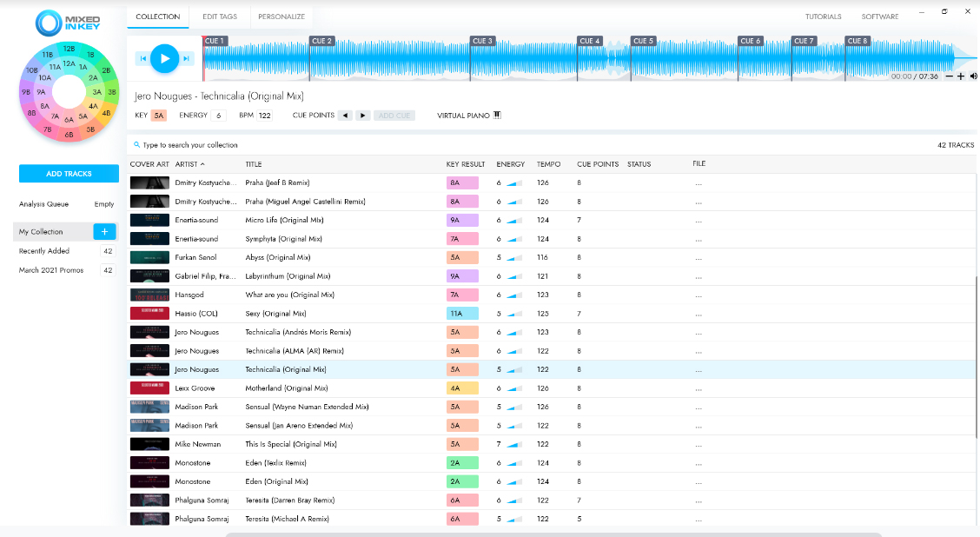Open the March 2021 Promos playlist
980x537 pixels.
coord(52,270)
